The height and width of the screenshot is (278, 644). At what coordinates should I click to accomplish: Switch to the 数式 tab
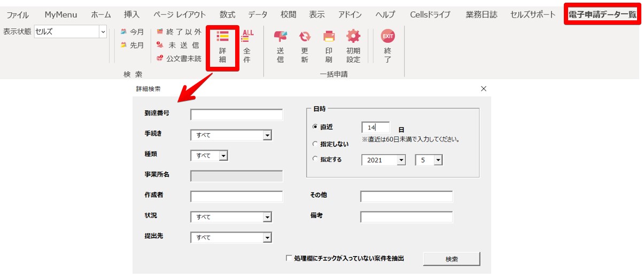point(227,15)
